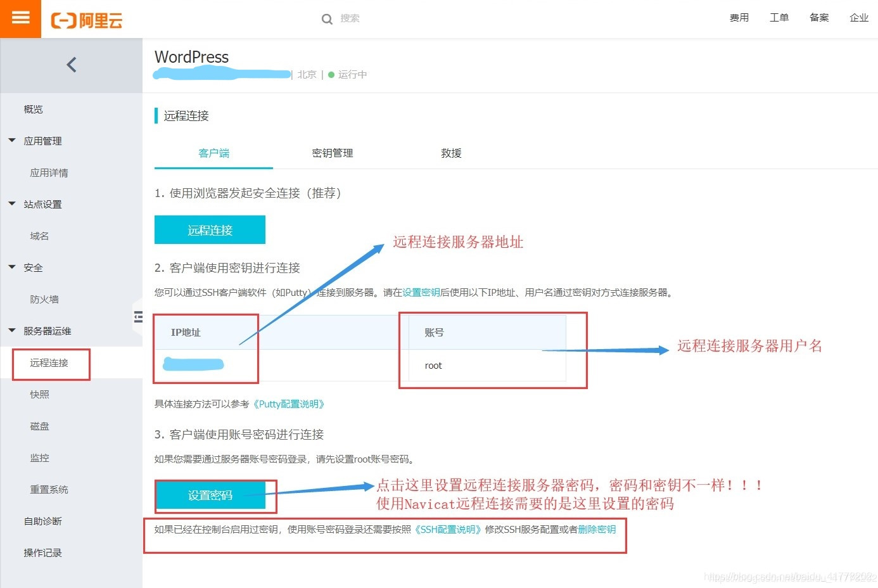The image size is (878, 588).
Task: Click the 运行中 status indicator
Action: point(347,75)
